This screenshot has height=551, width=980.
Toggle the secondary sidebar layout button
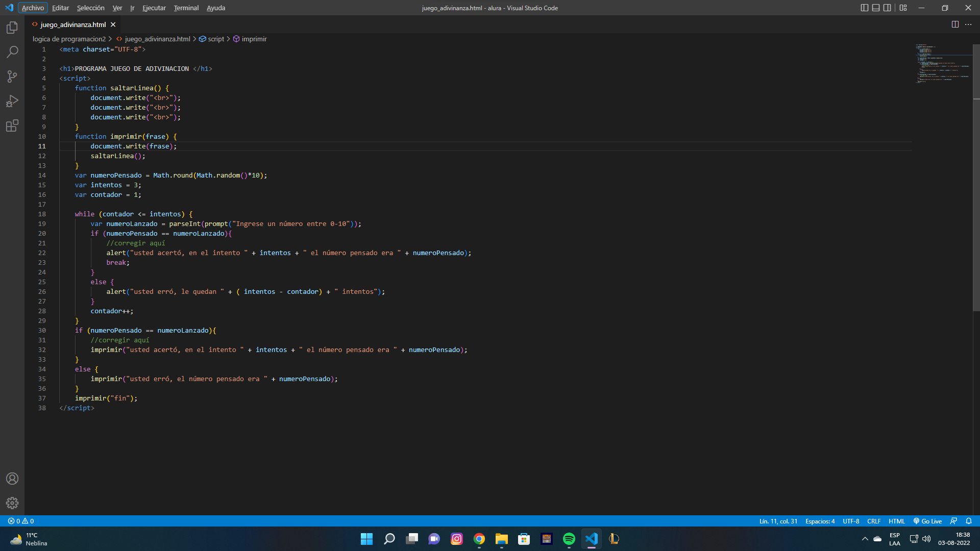[887, 8]
